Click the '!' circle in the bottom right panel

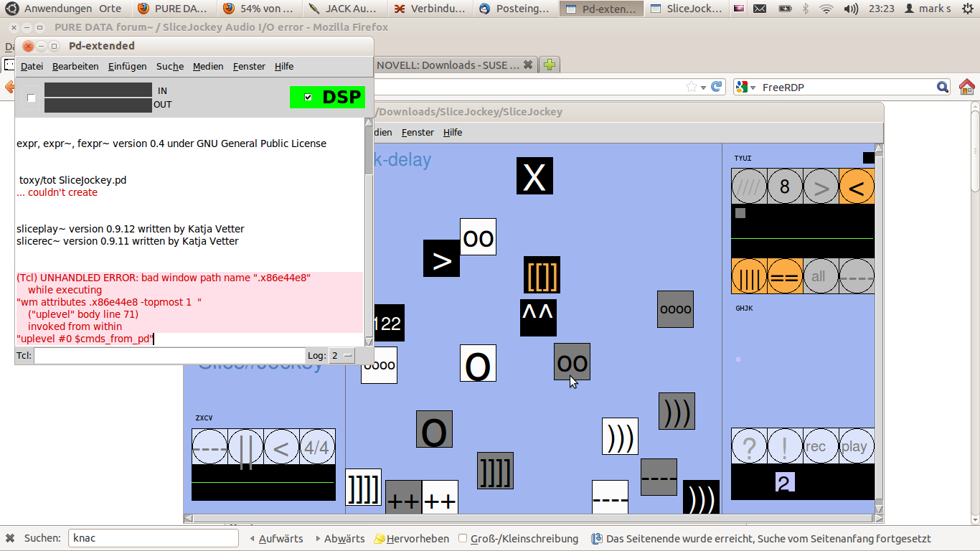785,446
